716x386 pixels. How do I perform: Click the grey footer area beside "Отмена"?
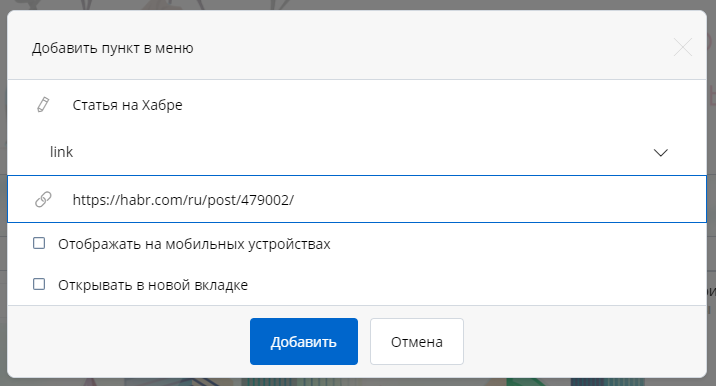tap(584, 341)
